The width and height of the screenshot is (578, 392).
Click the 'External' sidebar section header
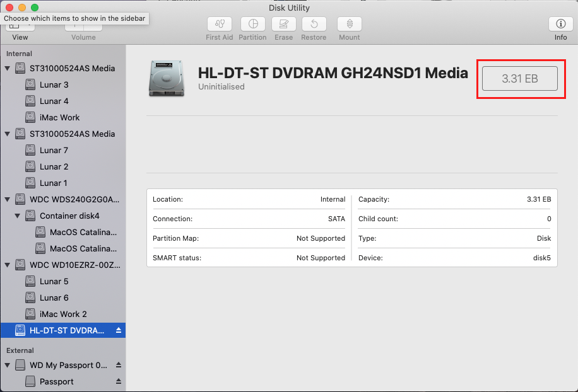[x=20, y=350]
